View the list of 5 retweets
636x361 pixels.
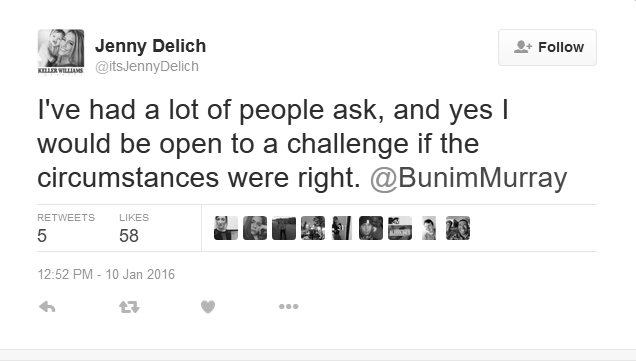coord(66,228)
